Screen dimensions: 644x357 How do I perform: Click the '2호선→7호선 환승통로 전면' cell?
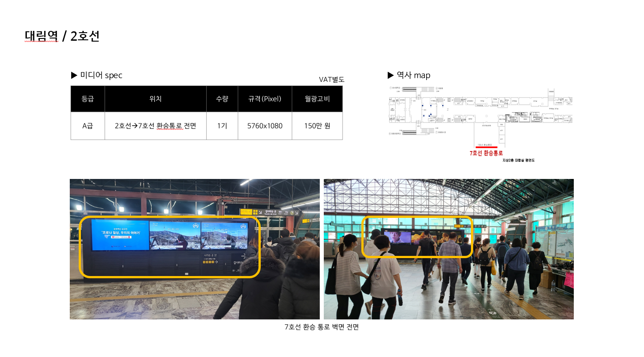tap(156, 126)
